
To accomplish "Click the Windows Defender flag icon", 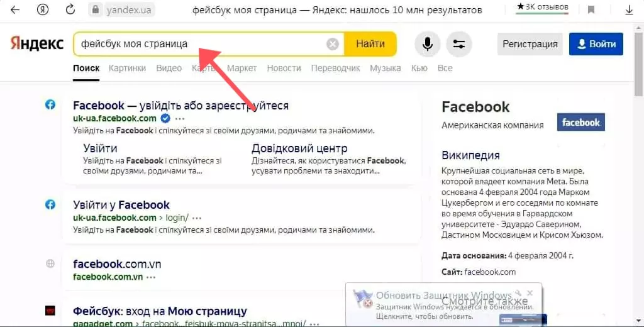I will point(363,299).
